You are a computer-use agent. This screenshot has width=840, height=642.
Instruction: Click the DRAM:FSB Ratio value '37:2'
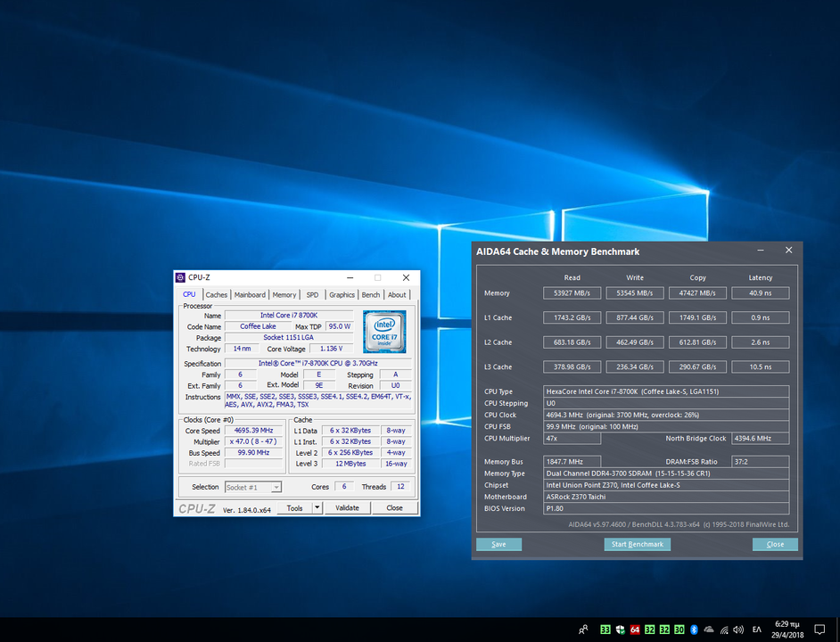click(x=760, y=462)
